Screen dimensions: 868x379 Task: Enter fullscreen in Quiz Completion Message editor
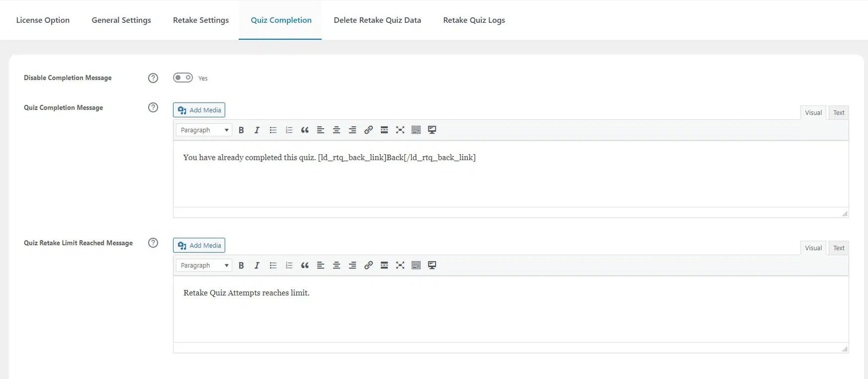[x=400, y=130]
